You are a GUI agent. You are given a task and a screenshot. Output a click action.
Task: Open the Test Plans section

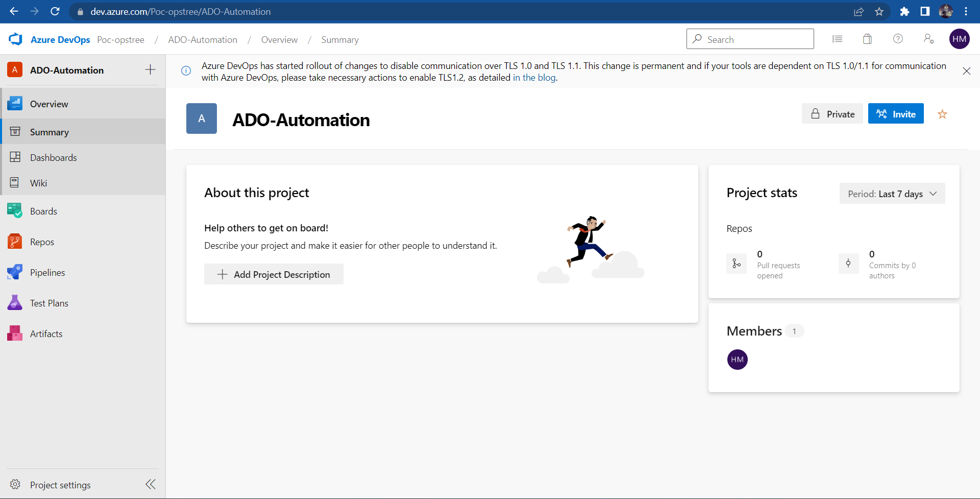pos(49,303)
